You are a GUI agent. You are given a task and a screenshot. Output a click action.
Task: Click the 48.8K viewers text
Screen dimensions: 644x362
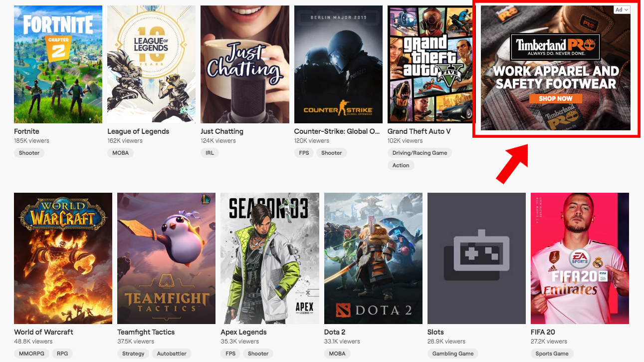33,342
